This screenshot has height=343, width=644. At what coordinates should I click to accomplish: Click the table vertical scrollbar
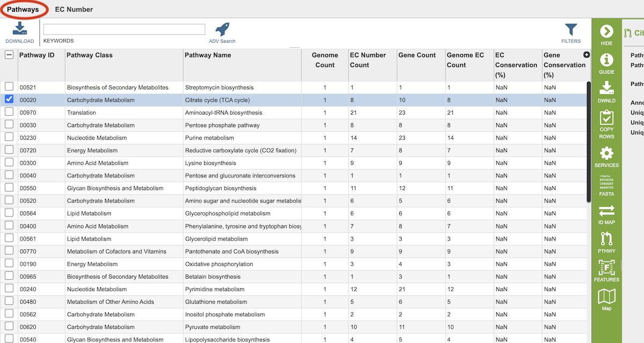[x=589, y=142]
